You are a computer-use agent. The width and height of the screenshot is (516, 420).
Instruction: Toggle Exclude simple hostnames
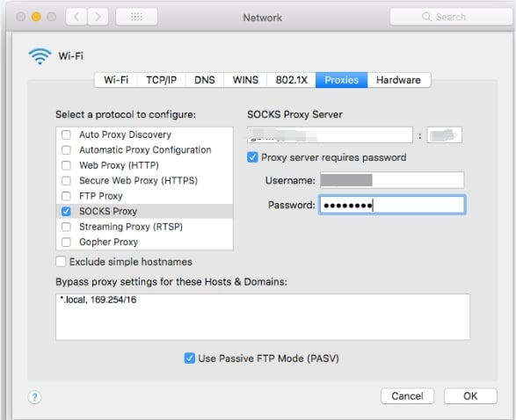(61, 262)
